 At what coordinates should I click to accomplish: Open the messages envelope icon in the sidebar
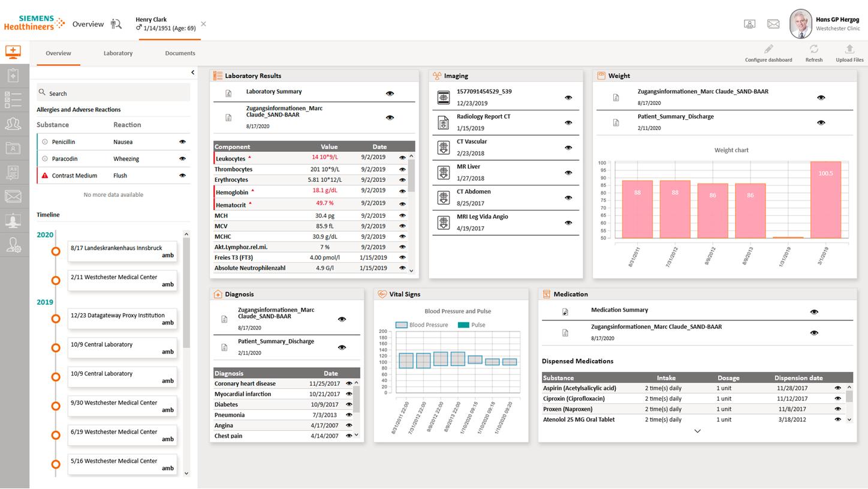coord(13,196)
